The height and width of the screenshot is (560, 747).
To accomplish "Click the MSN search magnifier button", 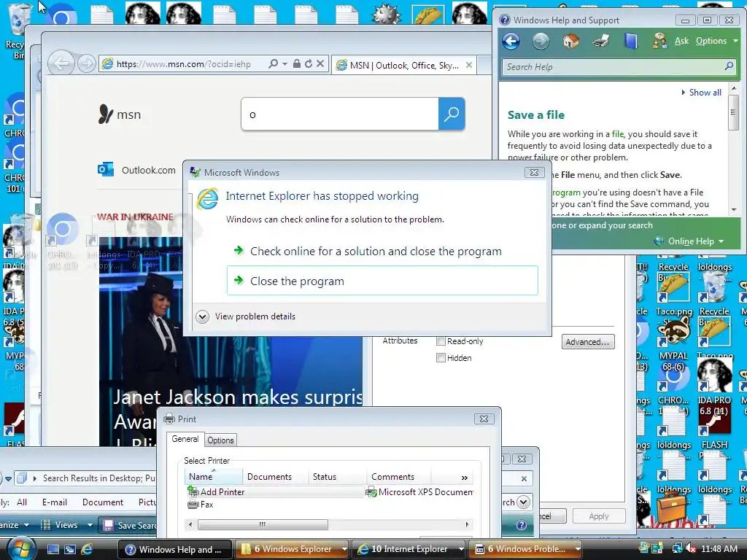I will pyautogui.click(x=451, y=114).
